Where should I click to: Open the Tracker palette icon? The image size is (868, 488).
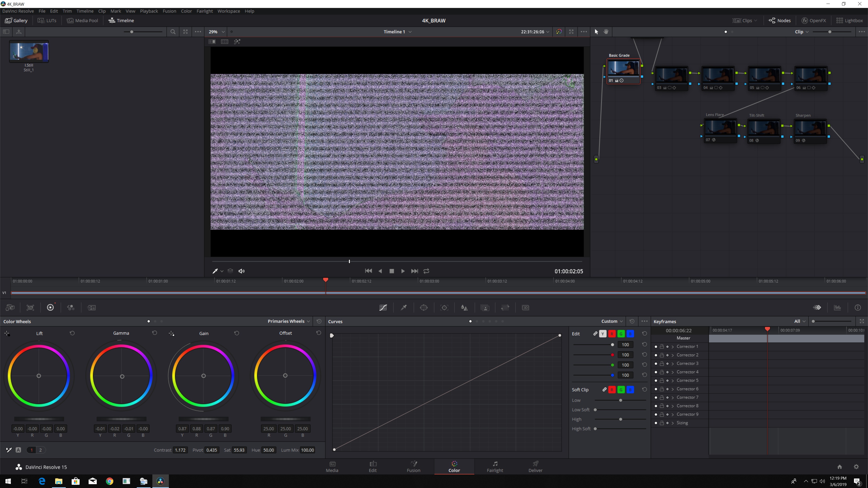point(444,307)
